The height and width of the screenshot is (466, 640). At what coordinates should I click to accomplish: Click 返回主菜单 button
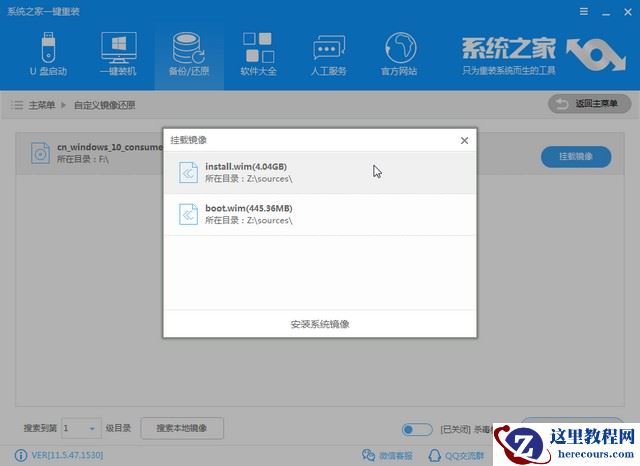tap(589, 104)
